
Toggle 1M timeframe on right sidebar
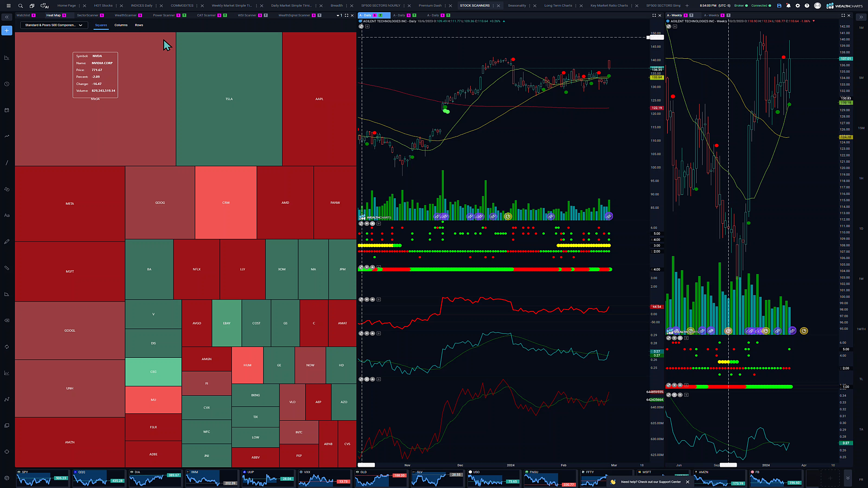pos(861,28)
